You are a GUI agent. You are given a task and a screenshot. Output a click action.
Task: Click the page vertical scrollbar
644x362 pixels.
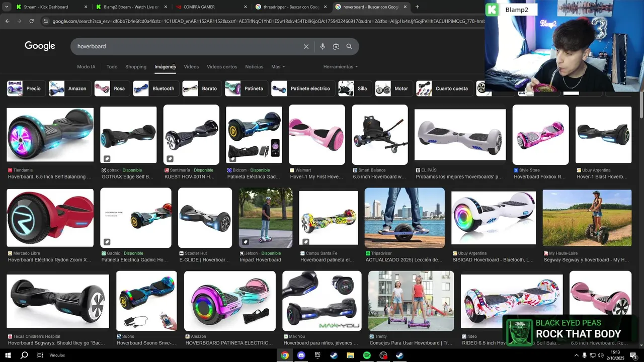point(640,106)
